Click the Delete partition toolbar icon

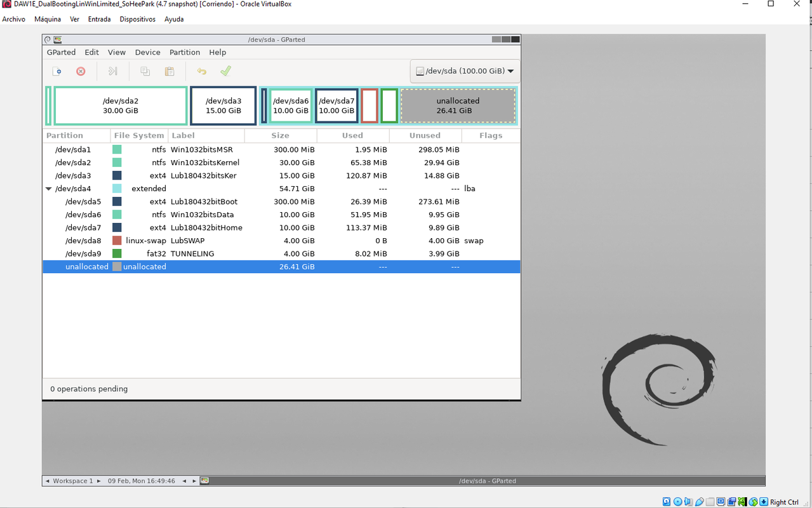[x=81, y=71]
